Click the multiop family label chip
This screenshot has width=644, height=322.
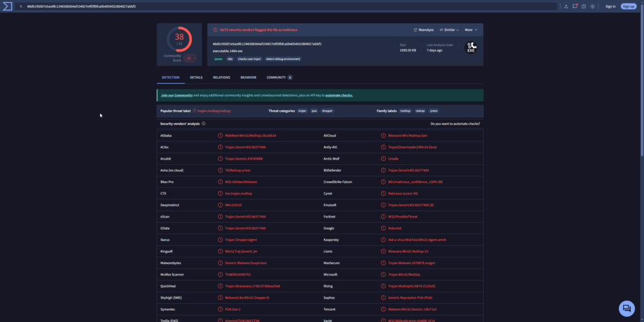click(406, 111)
